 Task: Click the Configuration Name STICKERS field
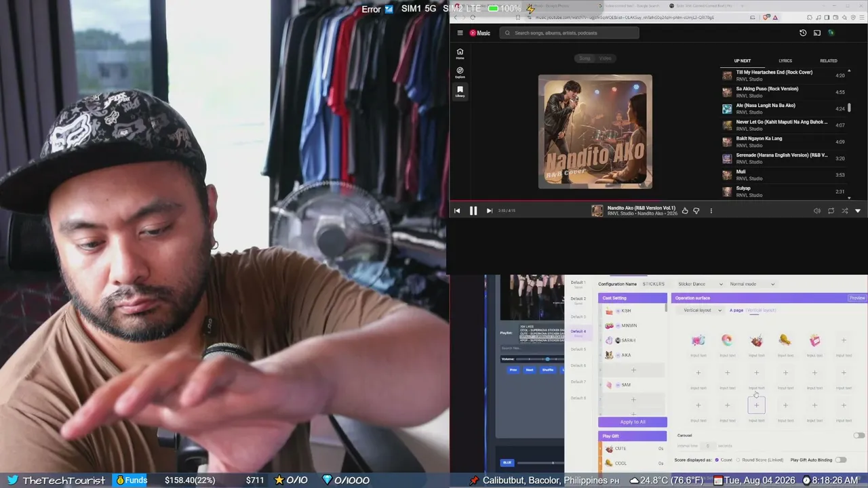[654, 284]
